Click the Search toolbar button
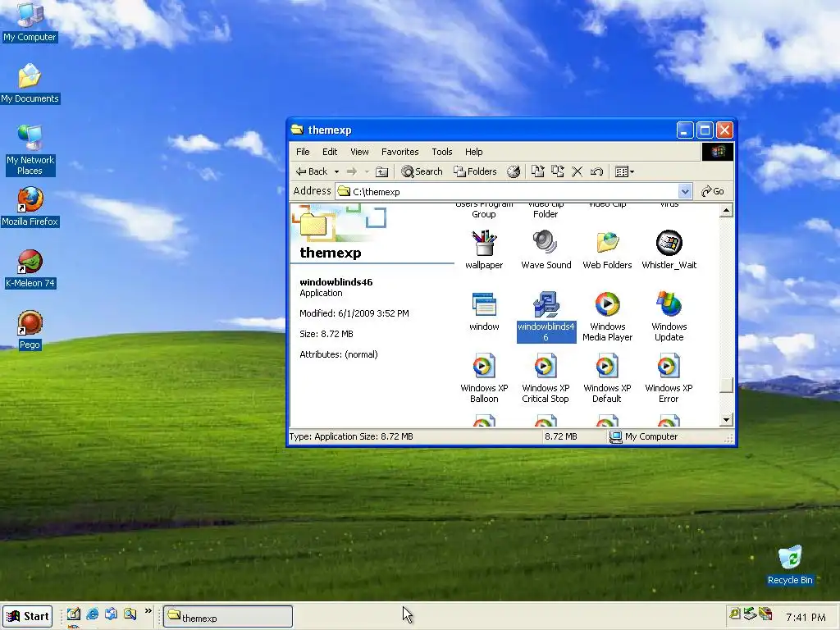840x630 pixels. [422, 171]
